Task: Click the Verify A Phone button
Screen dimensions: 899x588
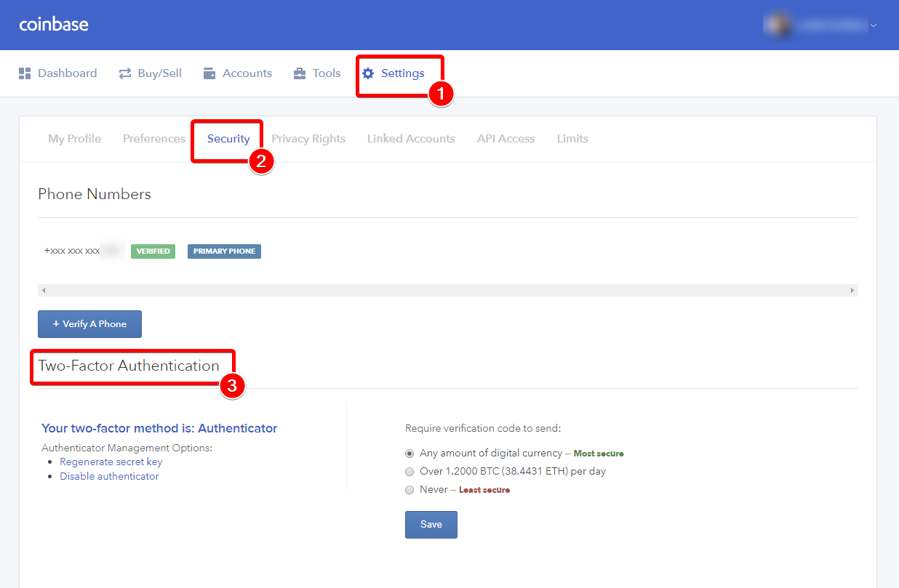Action: (89, 324)
